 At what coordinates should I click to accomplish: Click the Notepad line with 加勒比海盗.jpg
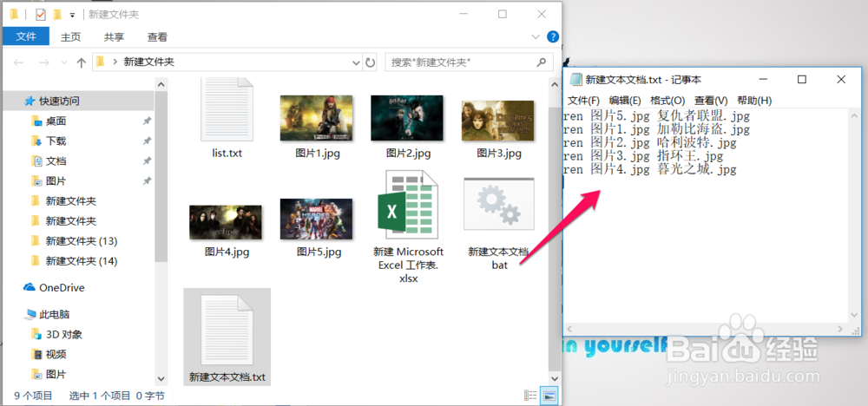point(656,129)
